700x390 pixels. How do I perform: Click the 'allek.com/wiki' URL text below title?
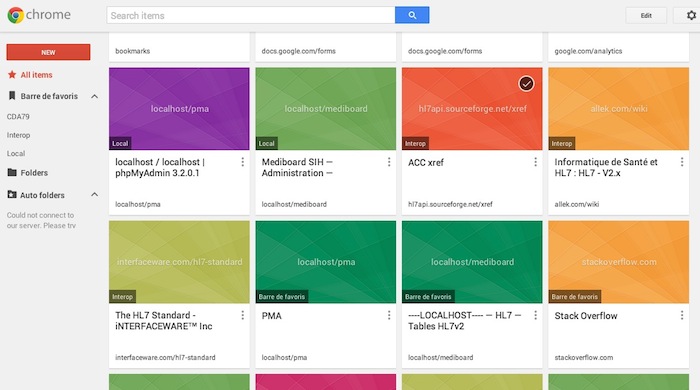click(x=577, y=204)
